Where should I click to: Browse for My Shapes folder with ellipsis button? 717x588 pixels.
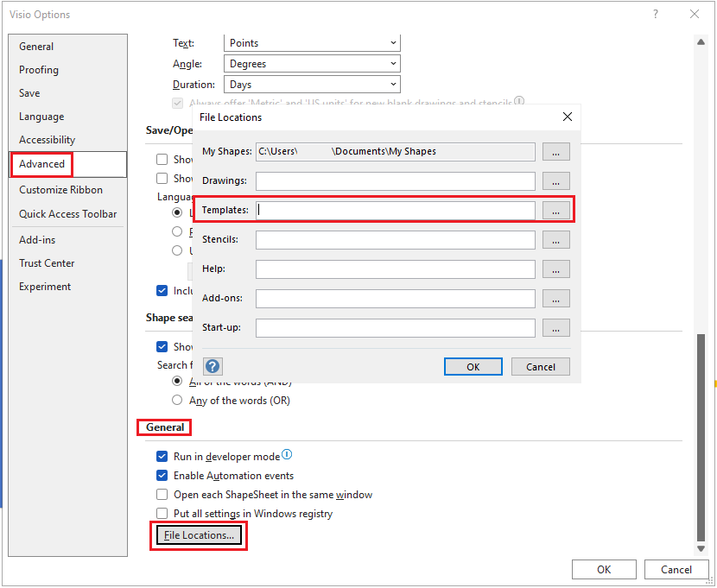556,152
